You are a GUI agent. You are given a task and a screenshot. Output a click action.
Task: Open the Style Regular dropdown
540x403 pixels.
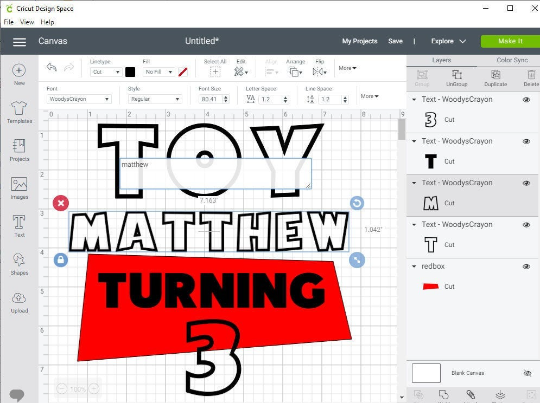tap(155, 99)
